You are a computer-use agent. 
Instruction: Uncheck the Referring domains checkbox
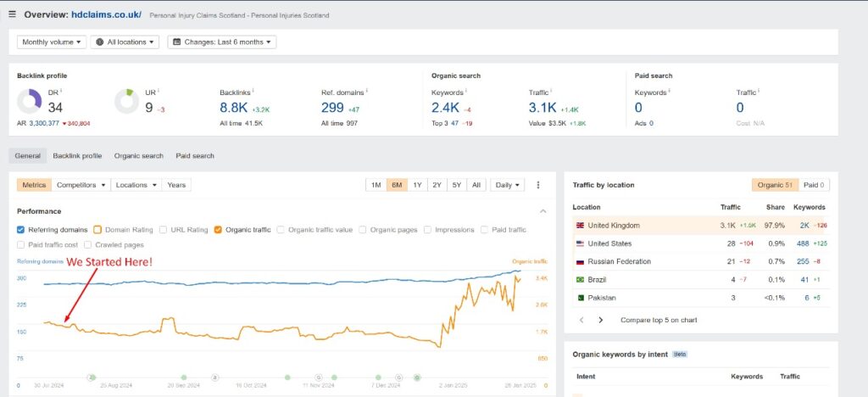pos(21,229)
